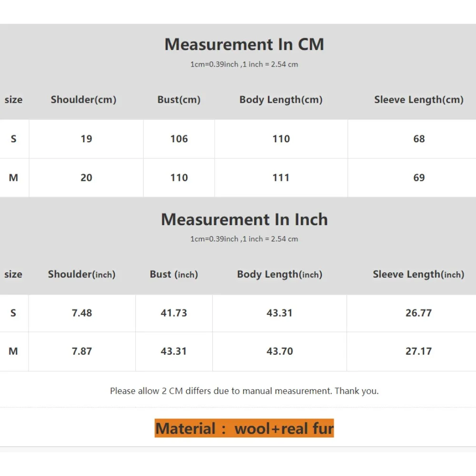Click the Shoulder(inch) column header
The width and height of the screenshot is (476, 476).
[x=81, y=275]
